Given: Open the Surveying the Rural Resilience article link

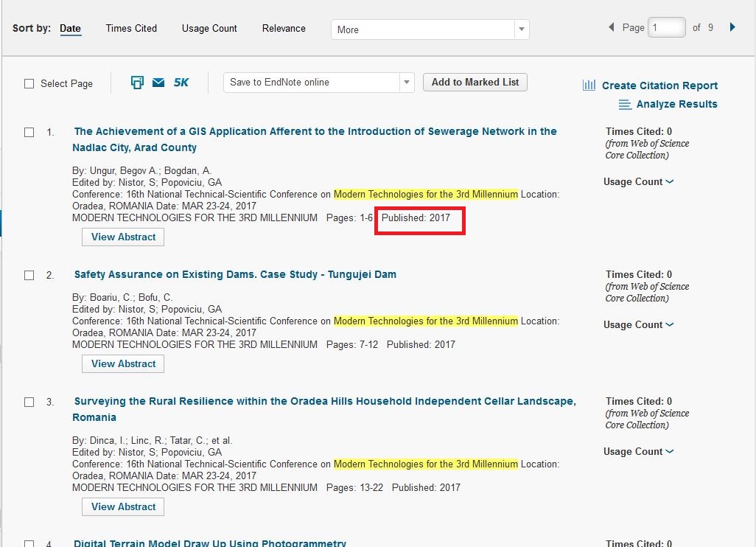Looking at the screenshot, I should [324, 402].
